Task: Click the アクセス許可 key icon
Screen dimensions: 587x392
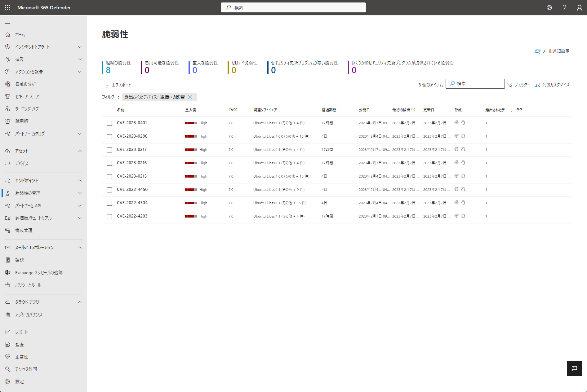Action: pos(8,369)
